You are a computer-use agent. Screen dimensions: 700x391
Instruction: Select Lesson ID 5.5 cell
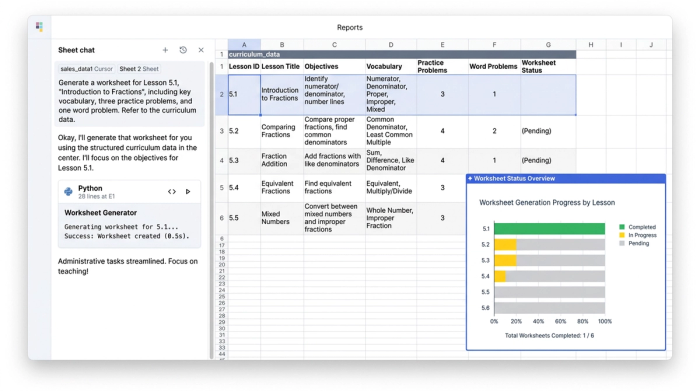tap(244, 218)
